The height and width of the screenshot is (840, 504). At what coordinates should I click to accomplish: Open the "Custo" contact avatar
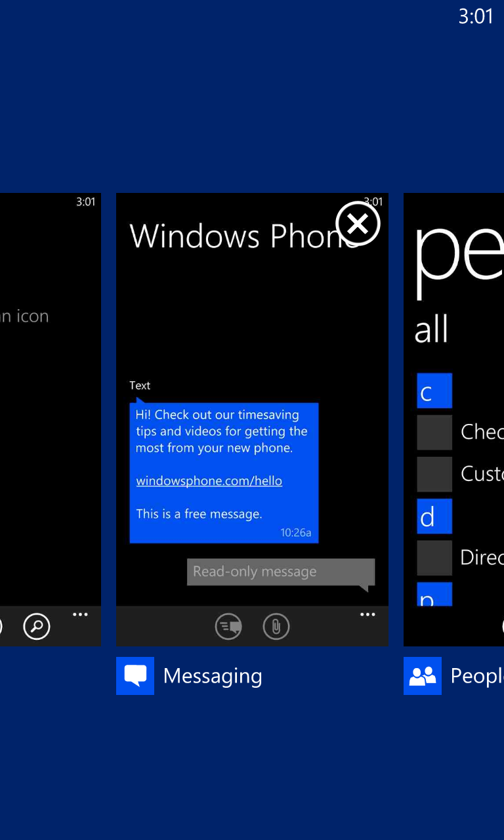(x=434, y=474)
